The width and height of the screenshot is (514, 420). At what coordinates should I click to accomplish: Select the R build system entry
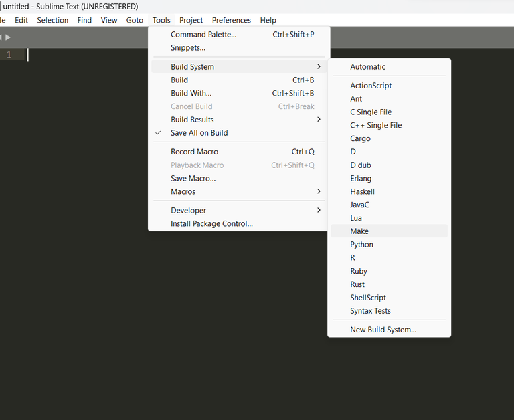coord(389,258)
